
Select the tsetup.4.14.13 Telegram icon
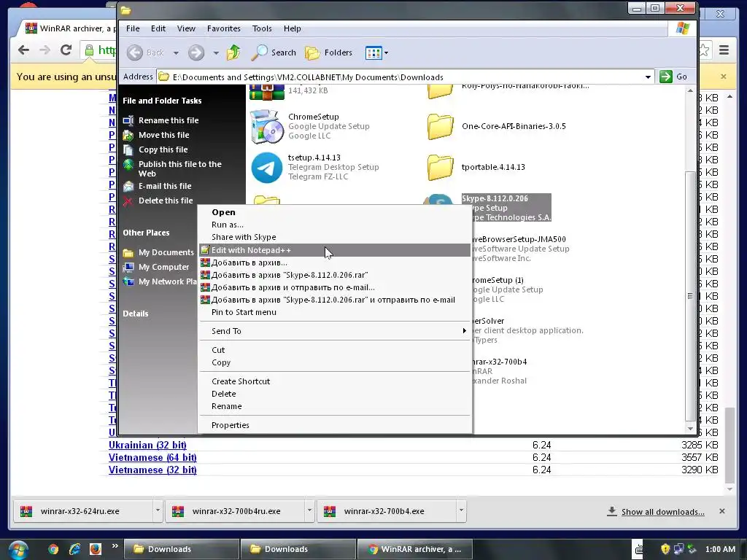pos(267,167)
